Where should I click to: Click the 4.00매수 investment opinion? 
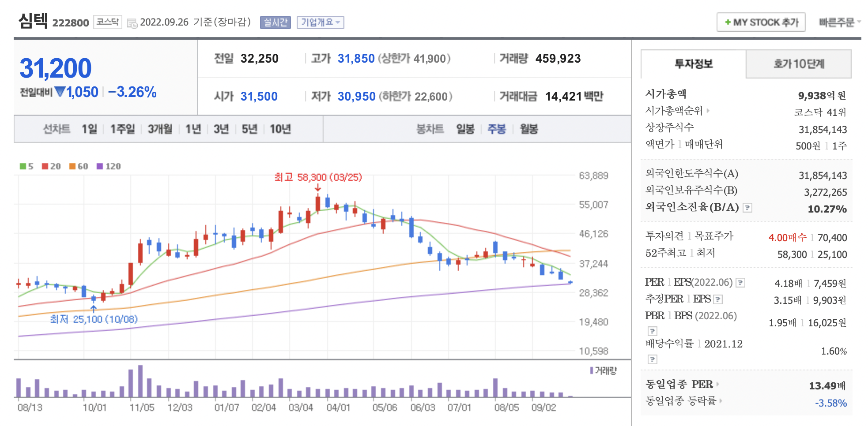(787, 238)
